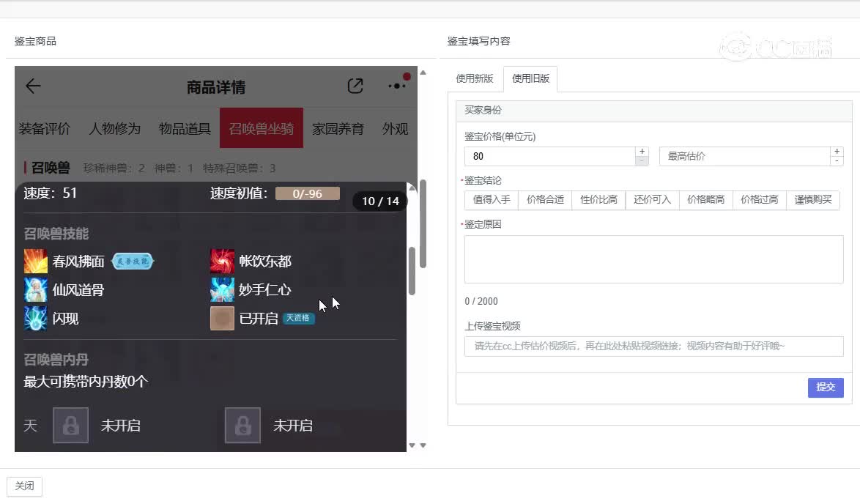
Task: Switch to 家园养育 tab
Action: click(338, 129)
